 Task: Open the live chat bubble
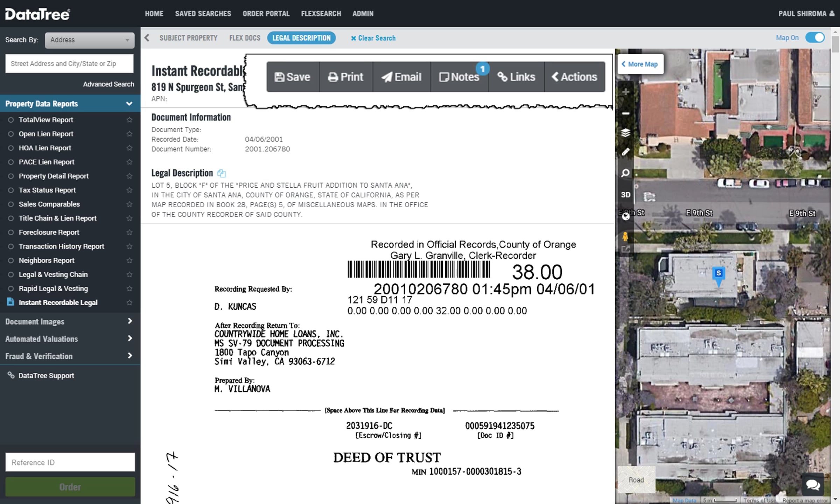point(813,485)
